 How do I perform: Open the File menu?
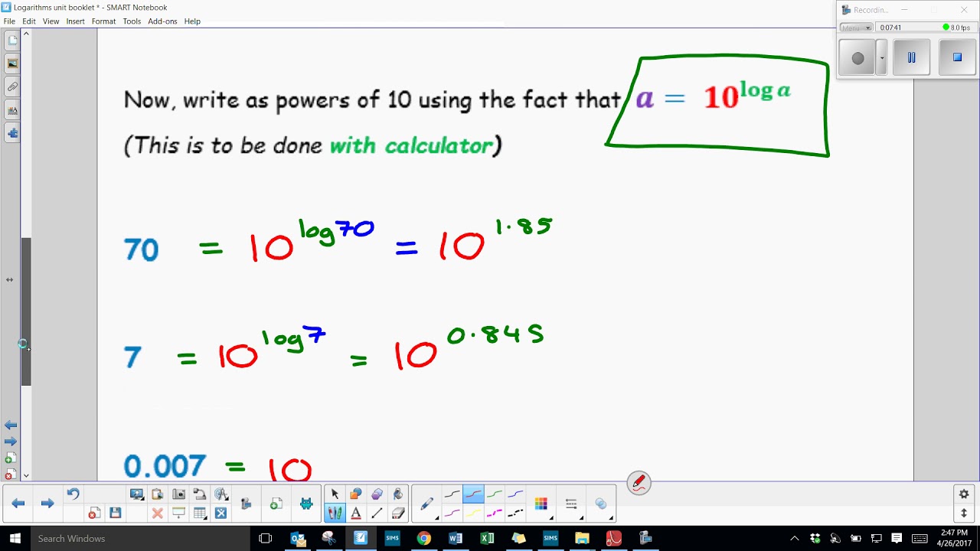click(9, 21)
